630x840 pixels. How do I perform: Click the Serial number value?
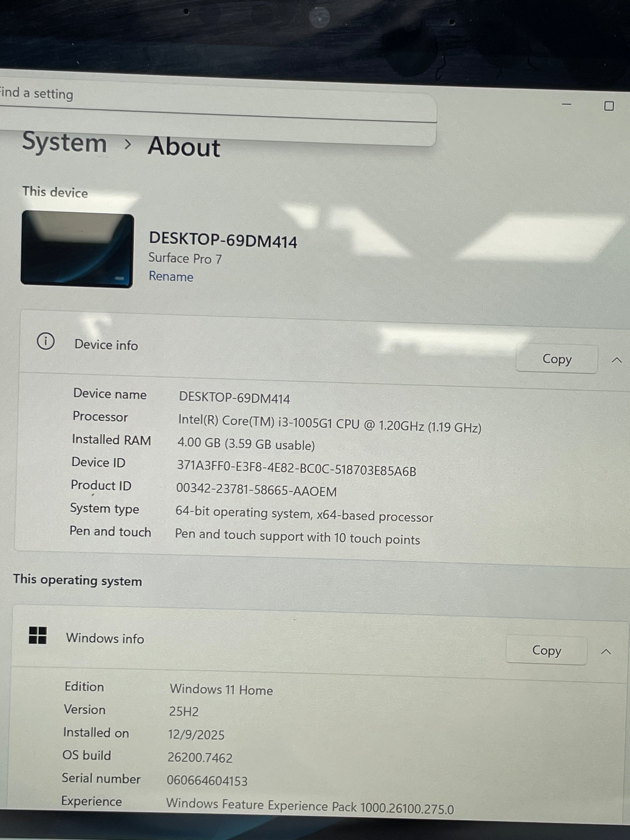click(x=207, y=780)
